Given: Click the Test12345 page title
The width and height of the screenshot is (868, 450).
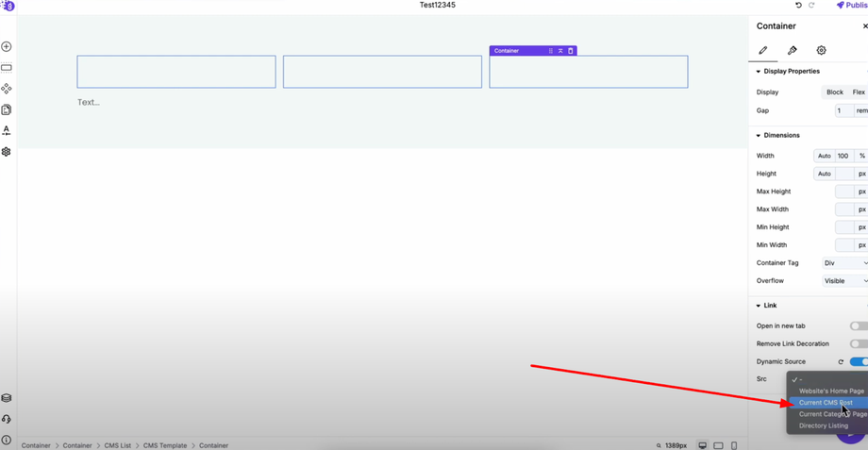Looking at the screenshot, I should pos(438,5).
